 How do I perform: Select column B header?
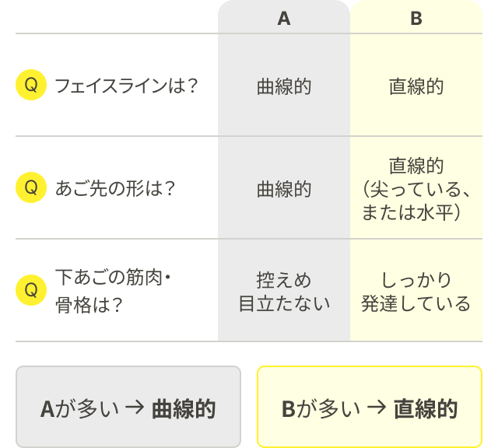tap(416, 19)
